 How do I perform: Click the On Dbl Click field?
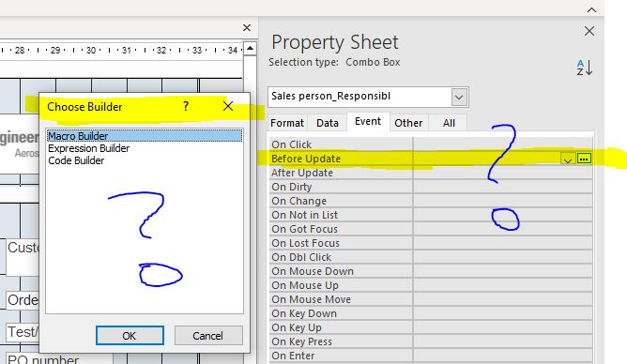[x=503, y=257]
